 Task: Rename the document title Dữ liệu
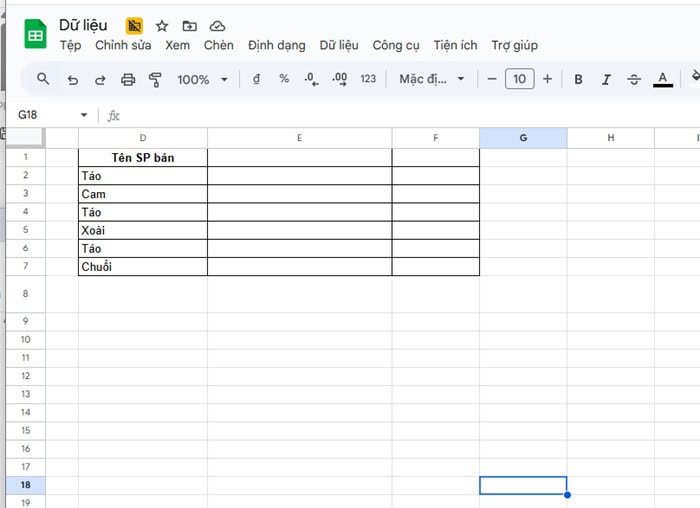click(x=83, y=25)
